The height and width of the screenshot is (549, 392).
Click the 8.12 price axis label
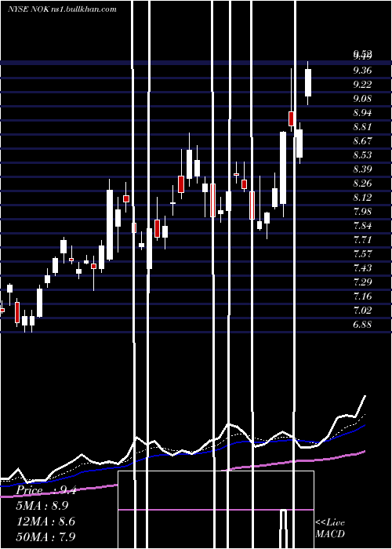[x=362, y=198]
